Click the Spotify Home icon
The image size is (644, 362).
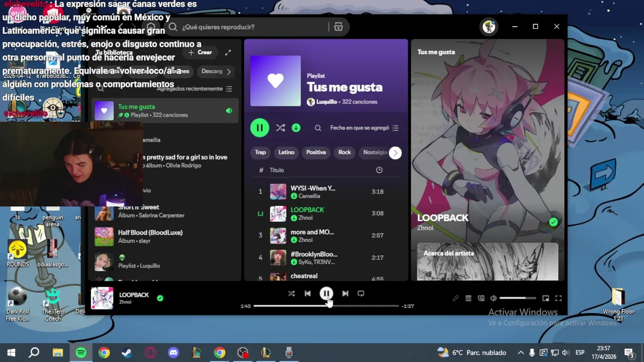(151, 27)
